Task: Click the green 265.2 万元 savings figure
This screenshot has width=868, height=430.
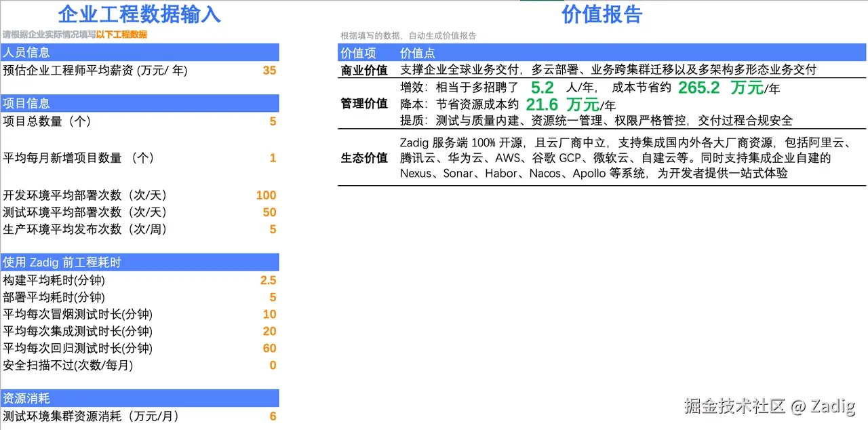Action: tap(720, 87)
